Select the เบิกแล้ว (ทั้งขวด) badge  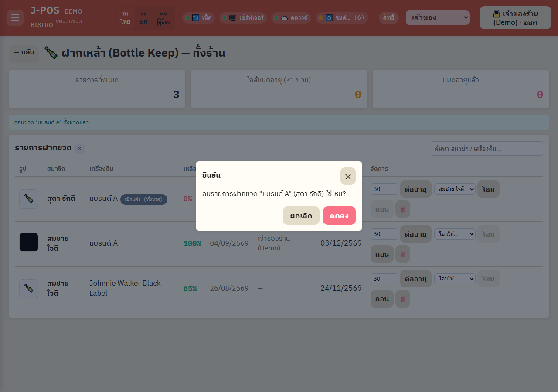tap(144, 199)
